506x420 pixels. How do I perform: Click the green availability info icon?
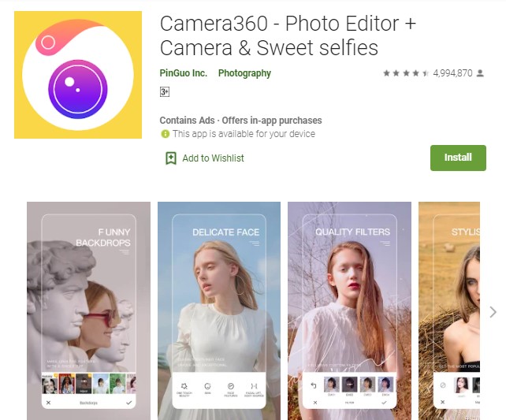(x=165, y=134)
